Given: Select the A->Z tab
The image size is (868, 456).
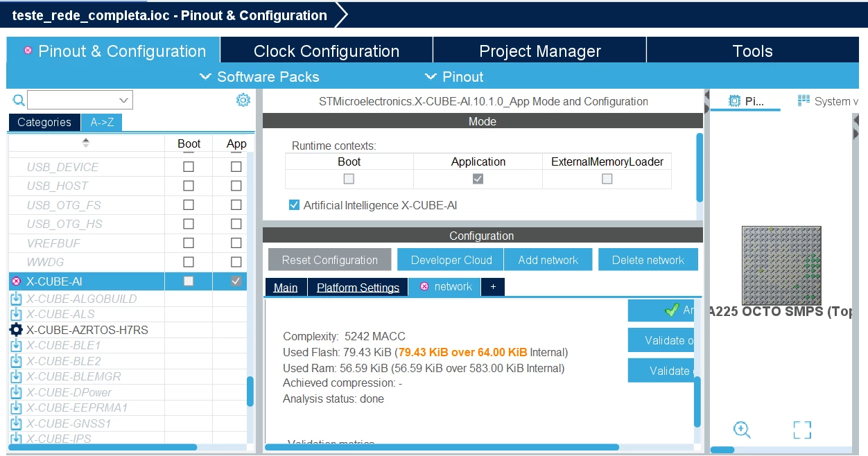Looking at the screenshot, I should pyautogui.click(x=102, y=122).
